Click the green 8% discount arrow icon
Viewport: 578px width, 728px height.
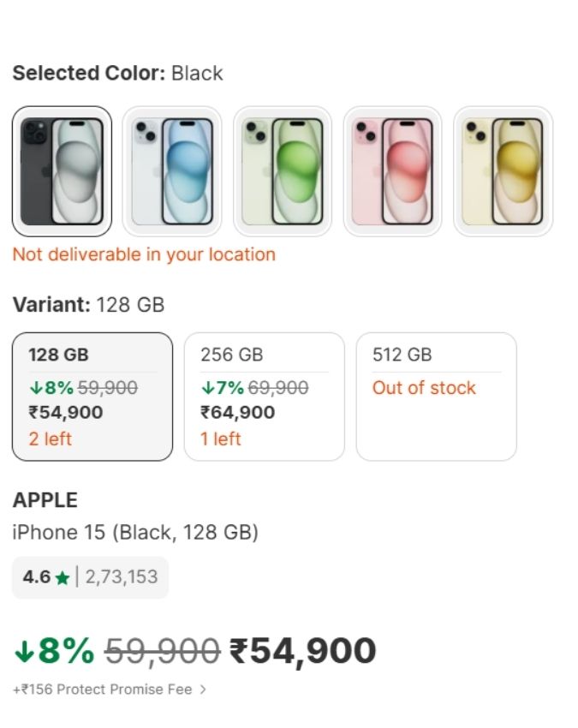[24, 653]
